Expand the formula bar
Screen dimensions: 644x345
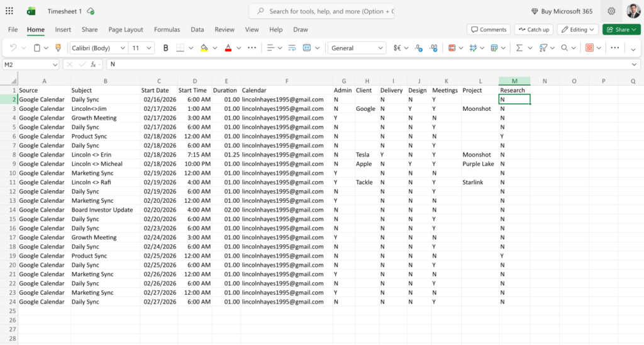click(634, 65)
